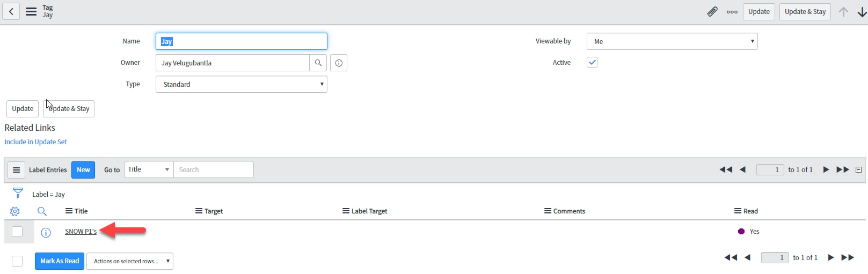Preview SNOW P1's record info icon

point(46,232)
